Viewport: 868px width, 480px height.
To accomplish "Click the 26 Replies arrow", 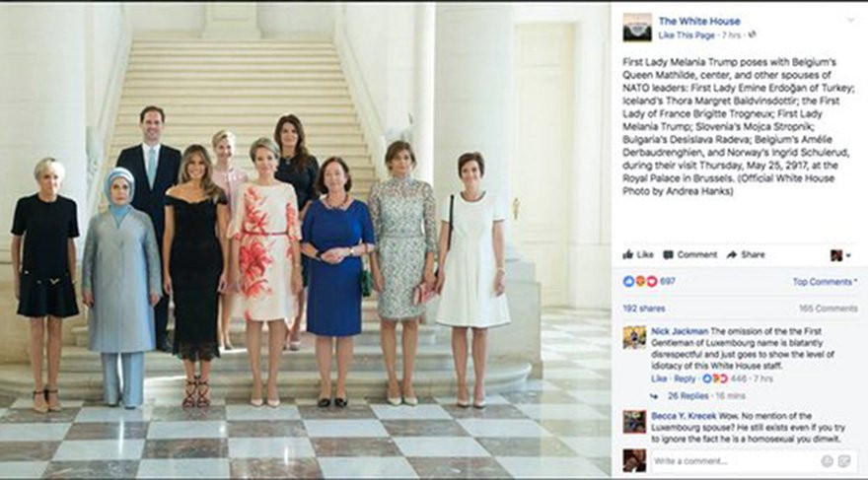I will pyautogui.click(x=654, y=396).
